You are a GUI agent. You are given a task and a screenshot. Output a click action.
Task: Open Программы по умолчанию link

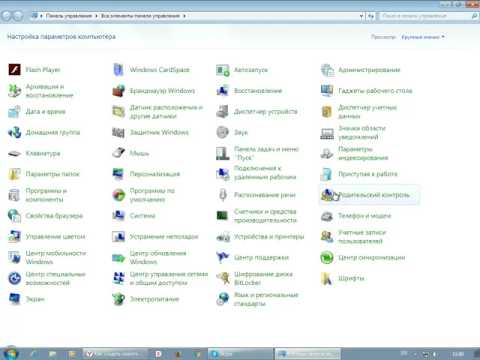(x=152, y=195)
